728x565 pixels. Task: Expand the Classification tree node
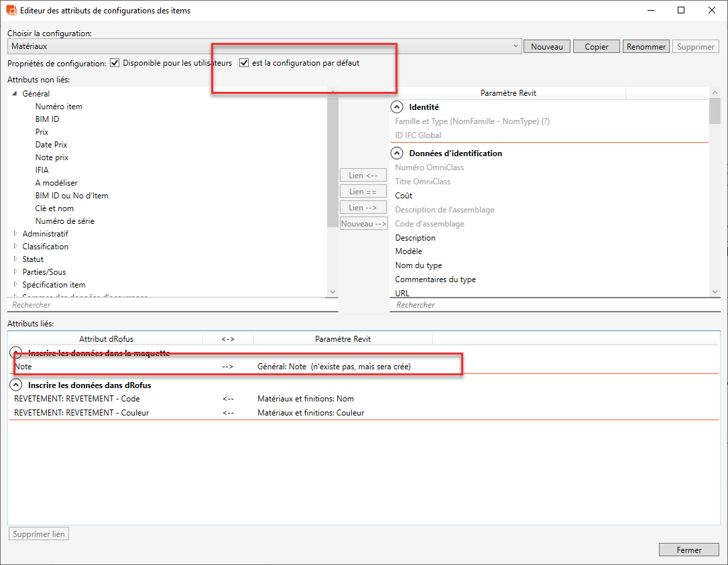(16, 247)
